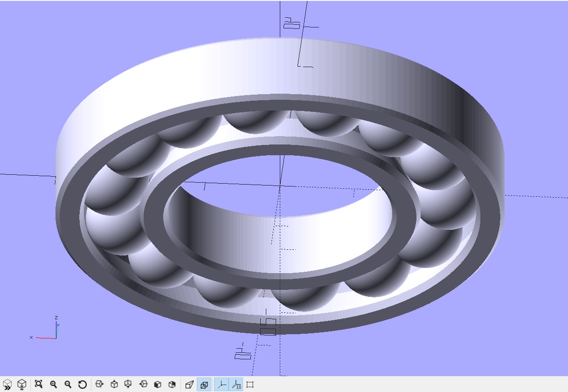Screen dimensions: 568x392
Task: Enable the Perspective projection
Action: [189, 385]
